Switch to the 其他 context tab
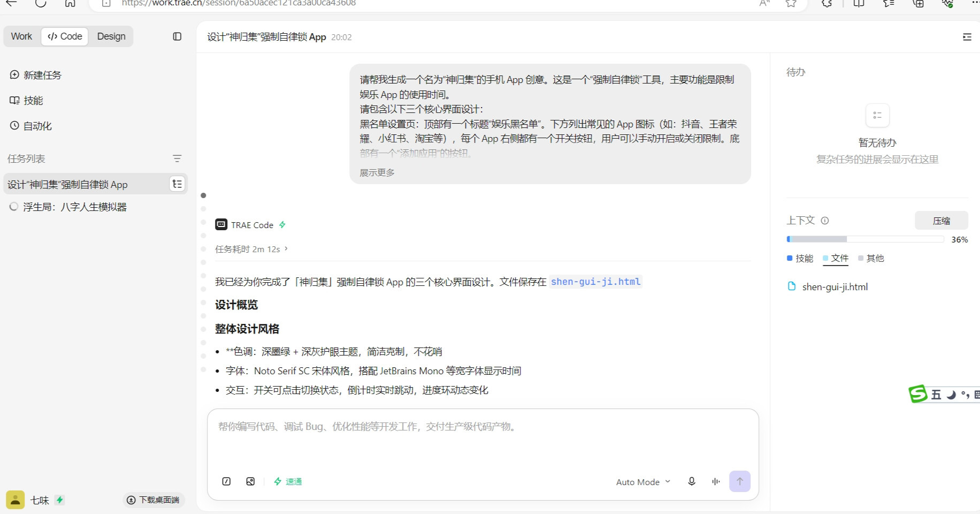 pos(871,258)
